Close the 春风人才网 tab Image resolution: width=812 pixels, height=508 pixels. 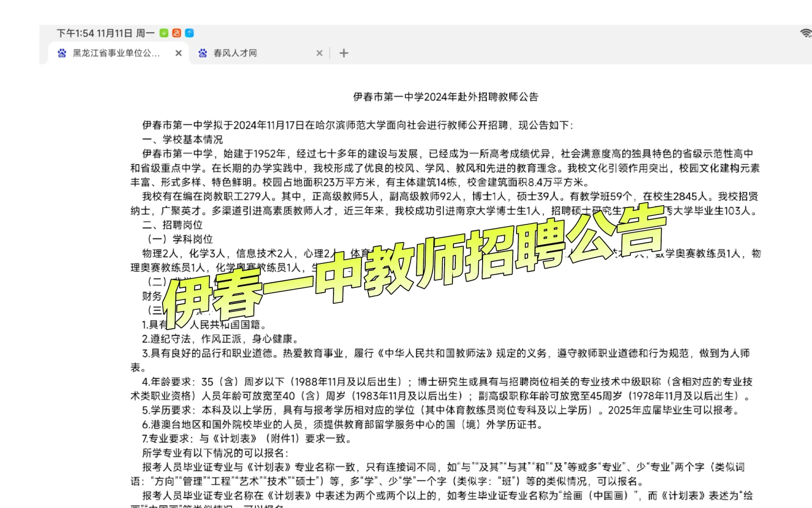[x=320, y=53]
